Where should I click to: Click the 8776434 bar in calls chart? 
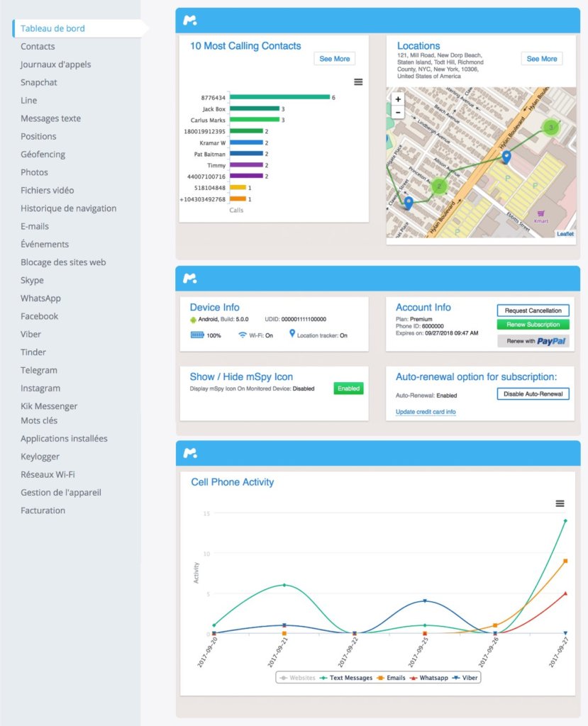pyautogui.click(x=280, y=97)
